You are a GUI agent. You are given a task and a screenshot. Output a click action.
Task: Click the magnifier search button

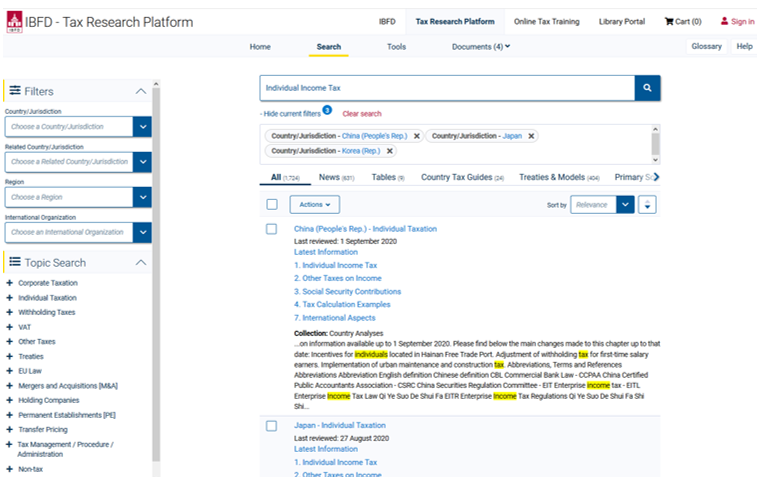[647, 88]
